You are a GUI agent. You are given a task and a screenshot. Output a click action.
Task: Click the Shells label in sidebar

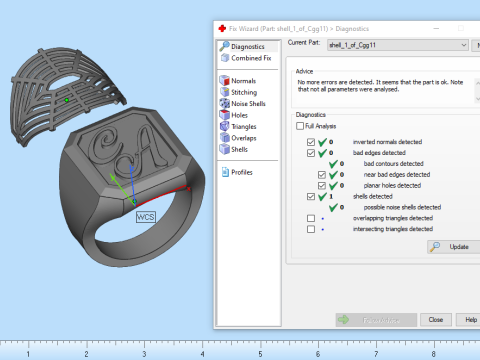tap(240, 149)
